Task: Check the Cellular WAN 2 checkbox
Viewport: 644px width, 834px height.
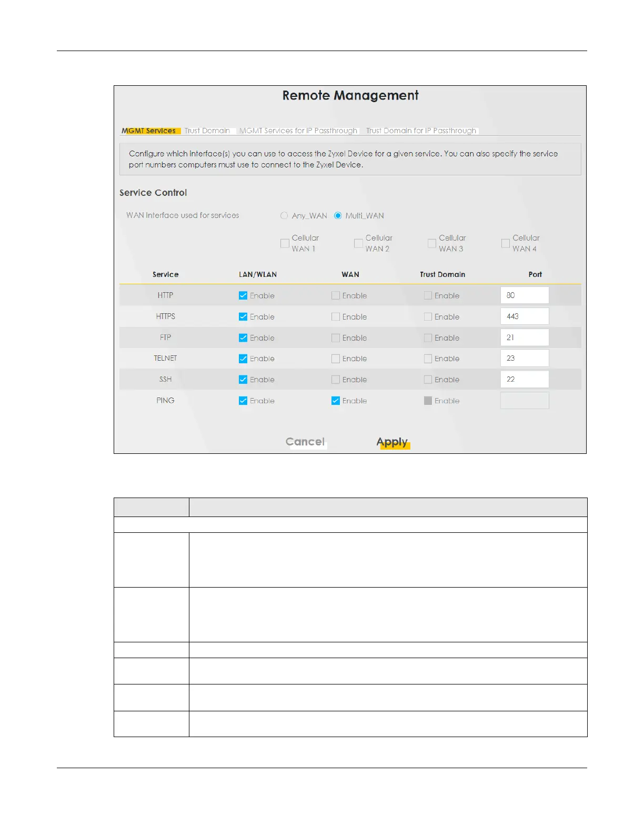Action: point(358,243)
